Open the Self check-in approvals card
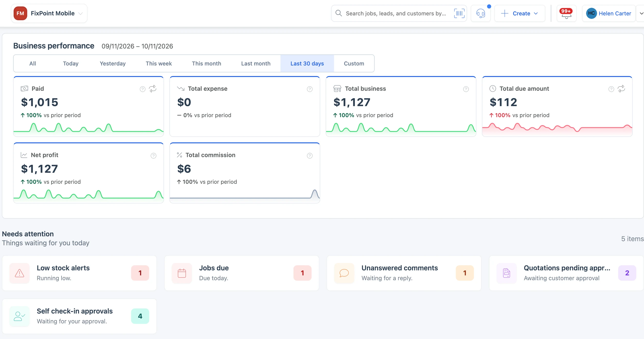The image size is (644, 339). [x=79, y=316]
